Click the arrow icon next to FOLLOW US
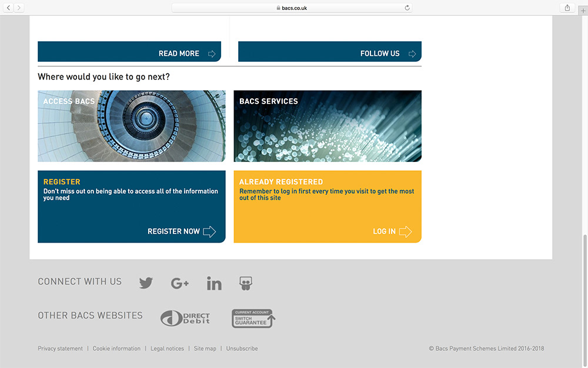 pos(412,54)
